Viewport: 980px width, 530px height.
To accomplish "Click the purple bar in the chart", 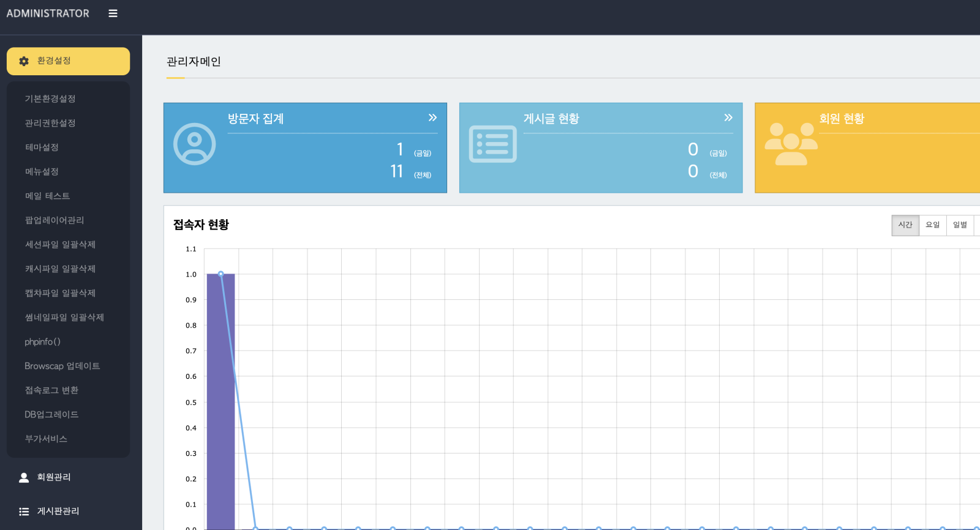I will click(x=221, y=401).
